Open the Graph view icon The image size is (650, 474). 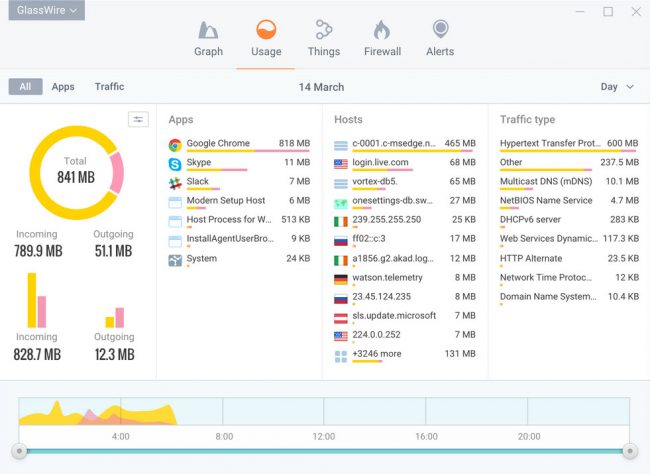point(208,30)
